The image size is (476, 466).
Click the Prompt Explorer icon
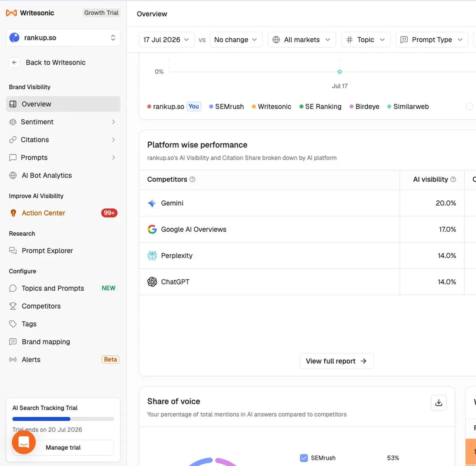point(13,251)
